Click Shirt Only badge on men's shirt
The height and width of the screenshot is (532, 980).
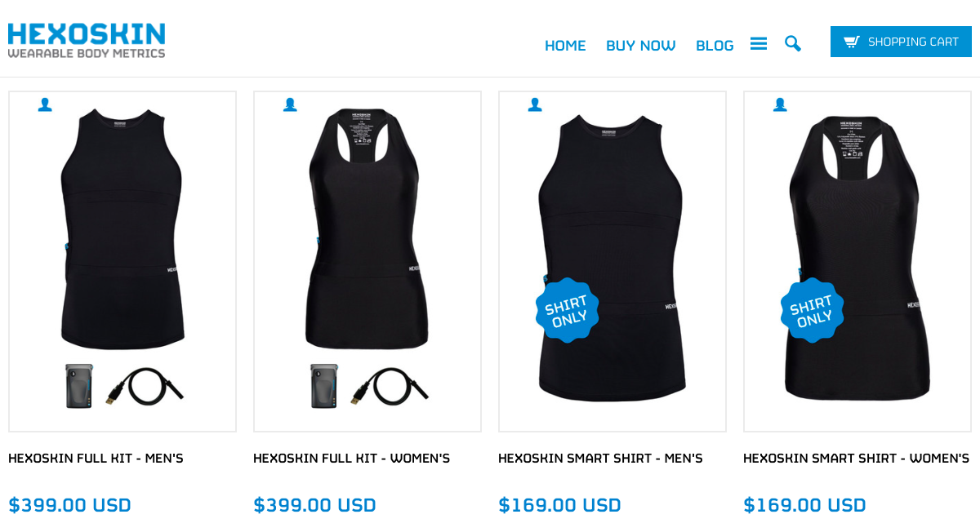(x=567, y=310)
